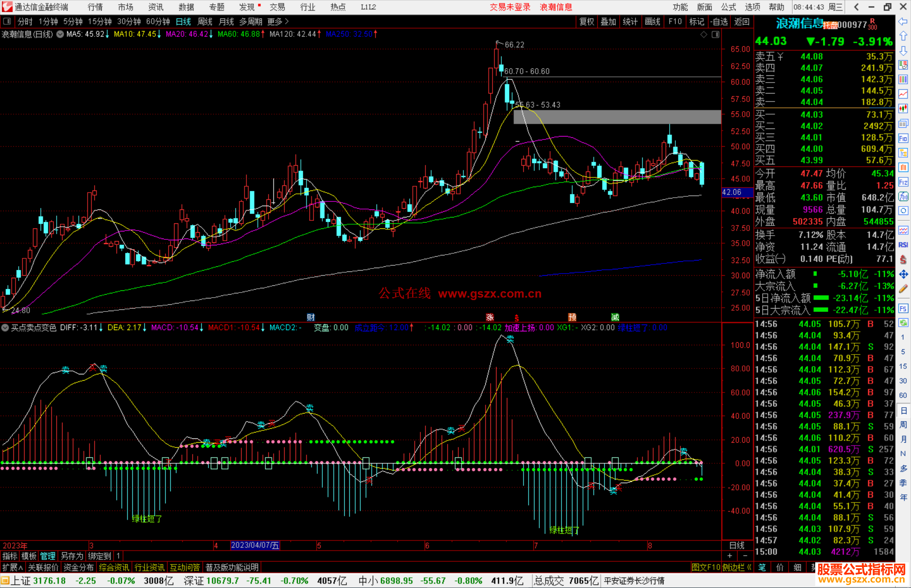Click the 复权 button
Screen dimensions: 911x588
pyautogui.click(x=587, y=21)
